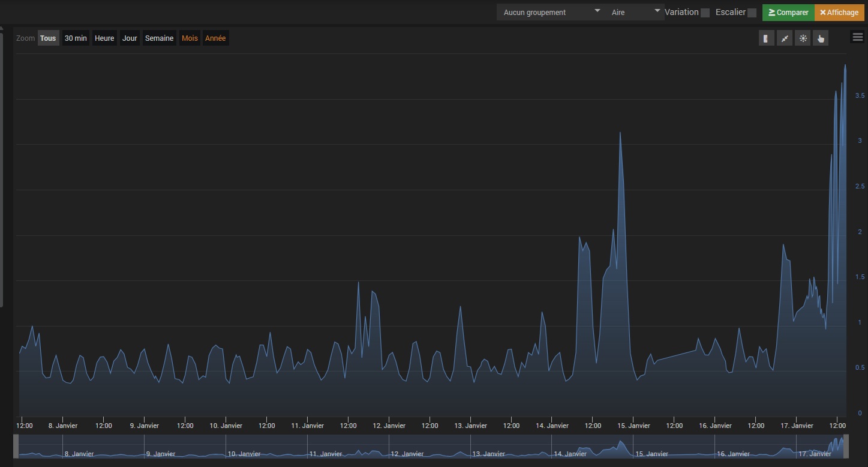Pick the Année zoom range
This screenshot has height=467, width=868.
pos(215,38)
